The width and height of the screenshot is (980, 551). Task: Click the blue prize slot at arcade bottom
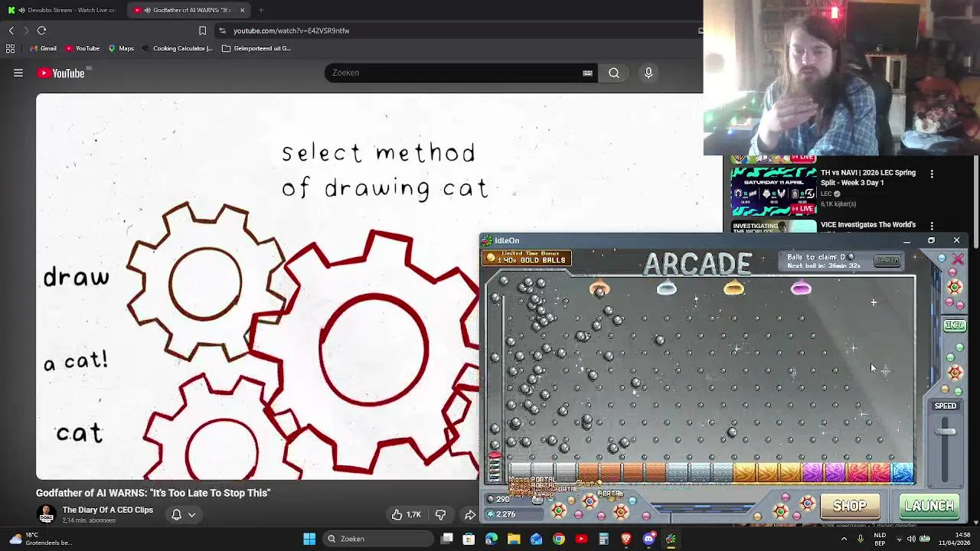(903, 473)
